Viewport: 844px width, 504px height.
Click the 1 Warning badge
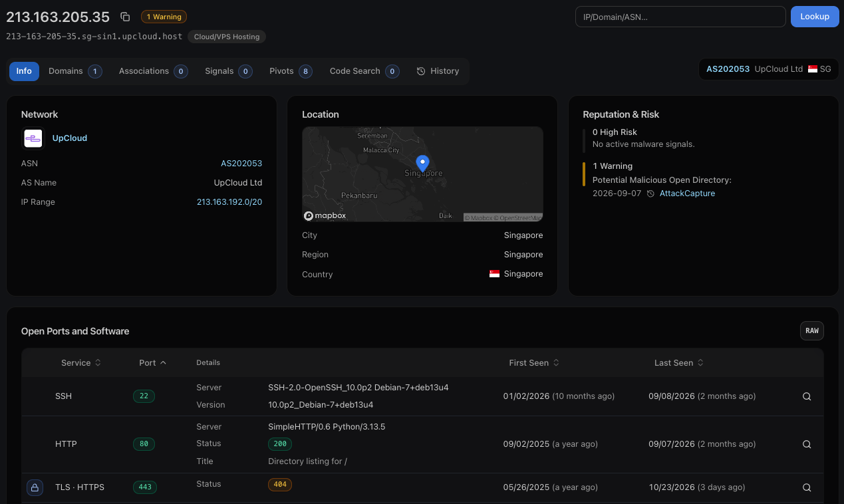(164, 17)
